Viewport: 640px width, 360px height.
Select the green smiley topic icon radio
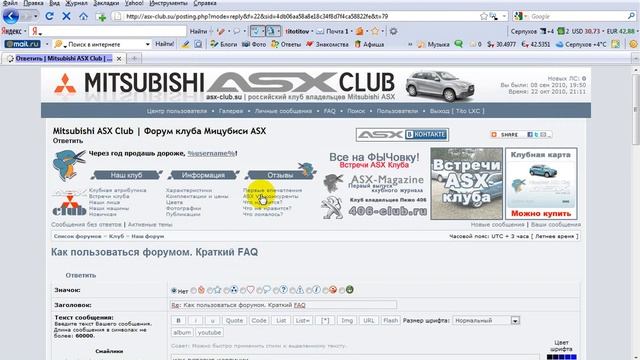point(342,291)
